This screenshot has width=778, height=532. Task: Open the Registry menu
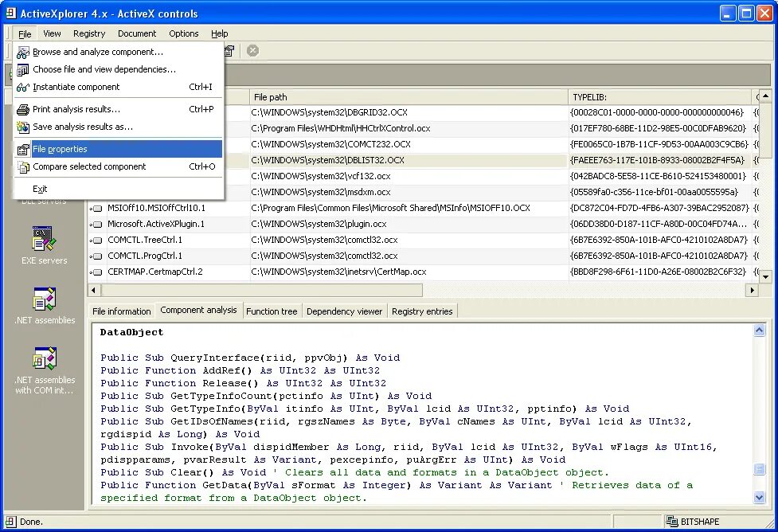(x=89, y=33)
